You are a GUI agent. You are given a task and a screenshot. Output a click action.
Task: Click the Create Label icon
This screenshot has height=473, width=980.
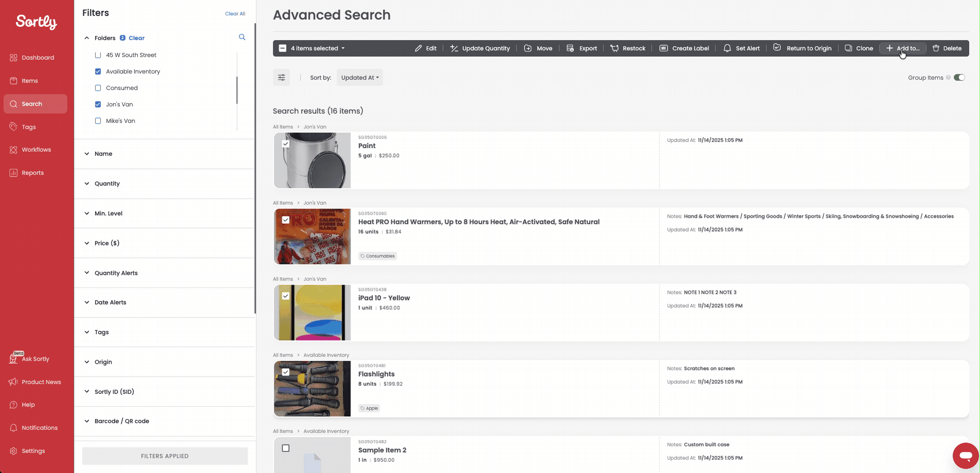(x=663, y=48)
